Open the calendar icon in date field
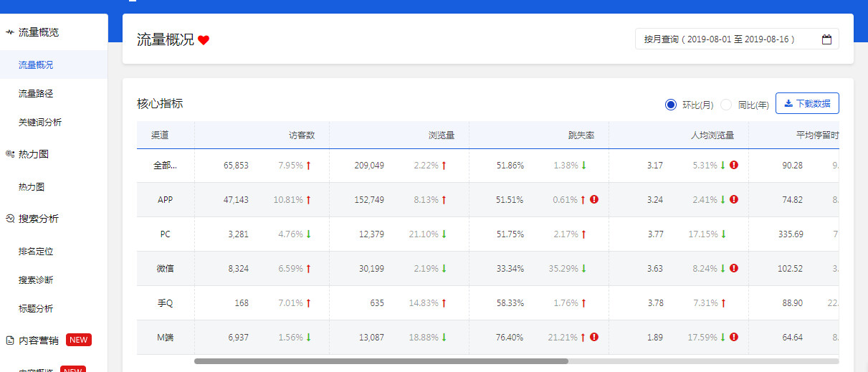 826,39
